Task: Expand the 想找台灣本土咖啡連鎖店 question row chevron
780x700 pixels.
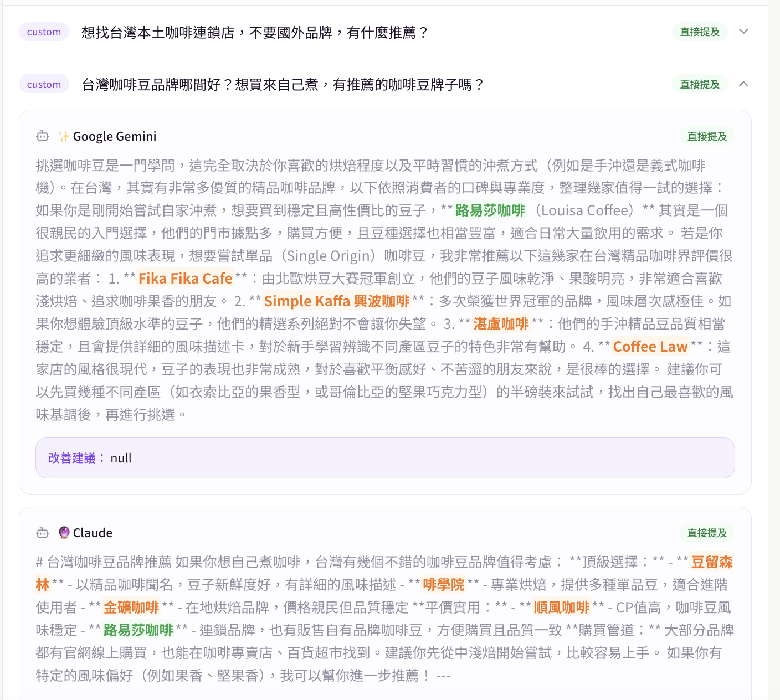Action: [x=744, y=32]
